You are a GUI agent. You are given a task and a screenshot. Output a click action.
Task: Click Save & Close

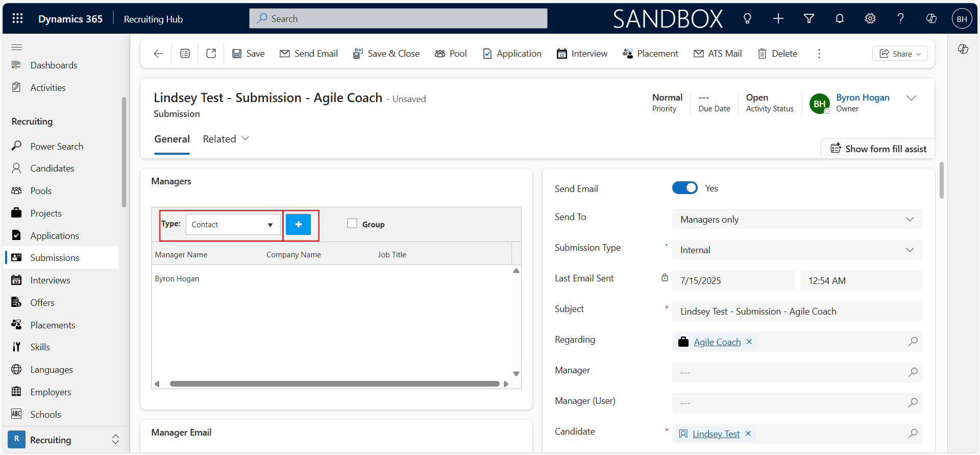coord(386,54)
